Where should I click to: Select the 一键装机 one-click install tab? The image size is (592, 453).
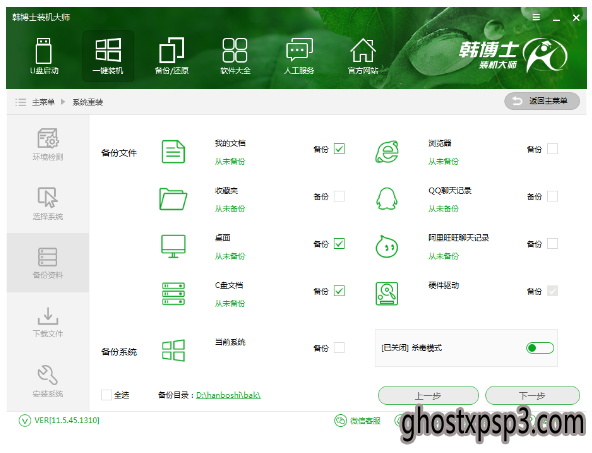click(x=108, y=56)
